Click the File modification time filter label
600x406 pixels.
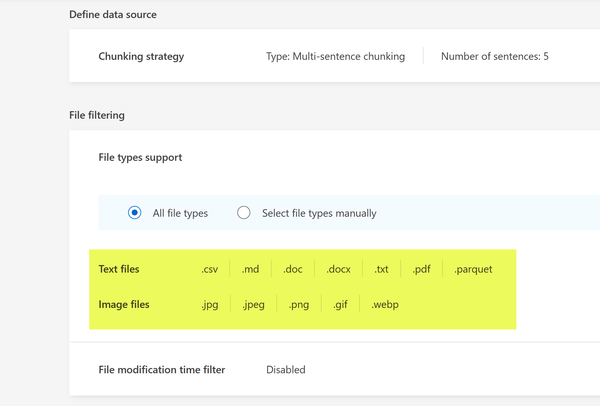161,369
